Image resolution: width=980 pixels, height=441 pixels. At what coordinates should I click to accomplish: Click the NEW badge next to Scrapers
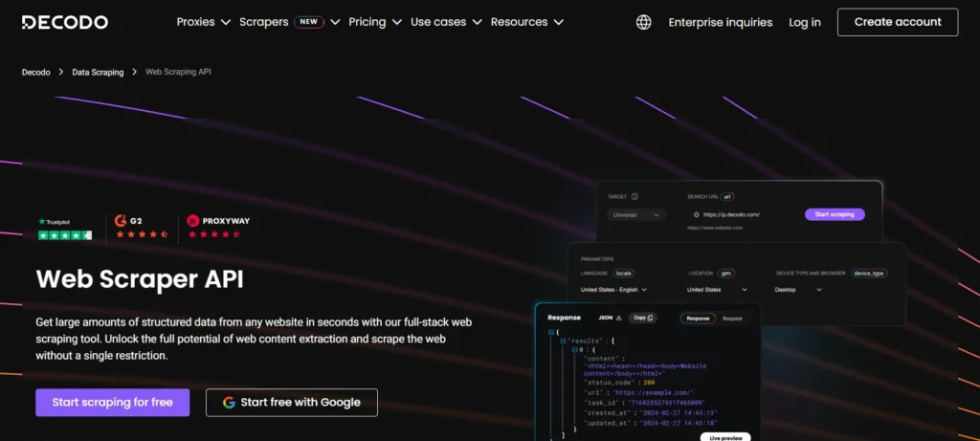tap(309, 22)
